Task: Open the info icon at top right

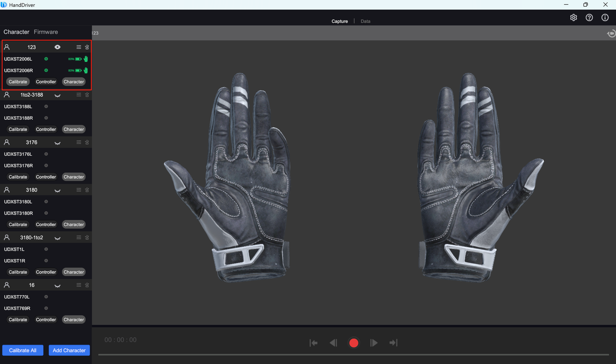Action: click(605, 18)
